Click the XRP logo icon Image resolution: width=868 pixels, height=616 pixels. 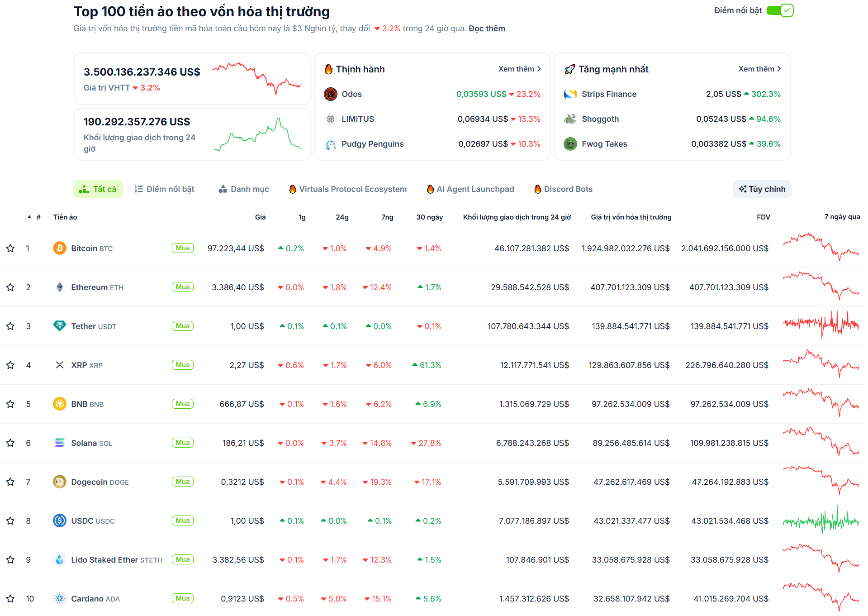[x=60, y=365]
